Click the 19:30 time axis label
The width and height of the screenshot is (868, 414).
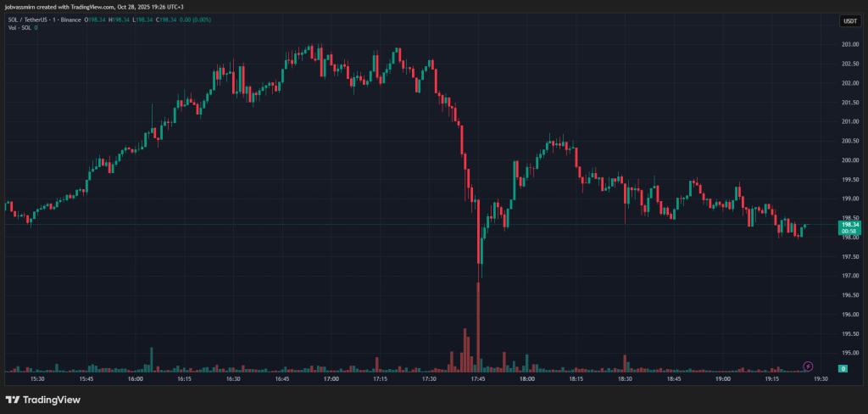pyautogui.click(x=821, y=381)
